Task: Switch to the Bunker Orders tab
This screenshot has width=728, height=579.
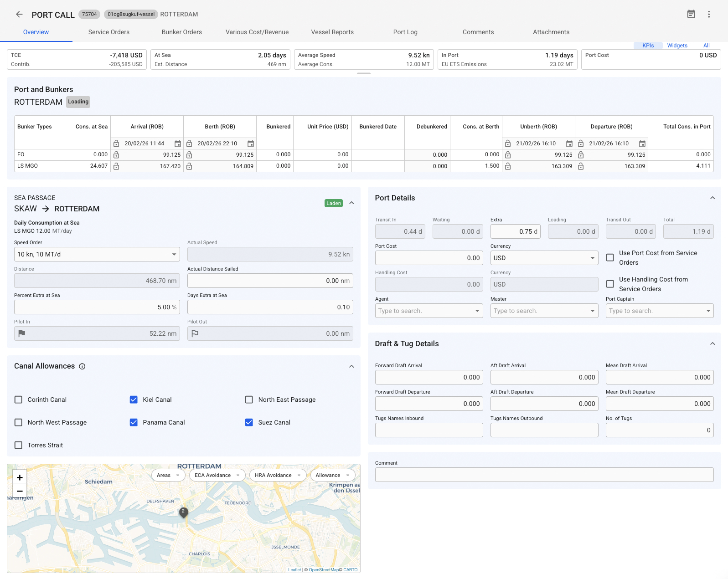Action: pos(181,32)
